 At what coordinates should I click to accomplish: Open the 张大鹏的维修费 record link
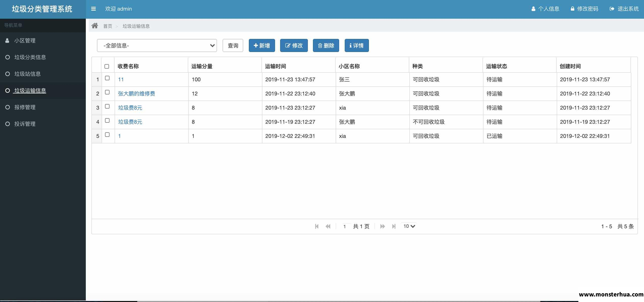(x=137, y=93)
